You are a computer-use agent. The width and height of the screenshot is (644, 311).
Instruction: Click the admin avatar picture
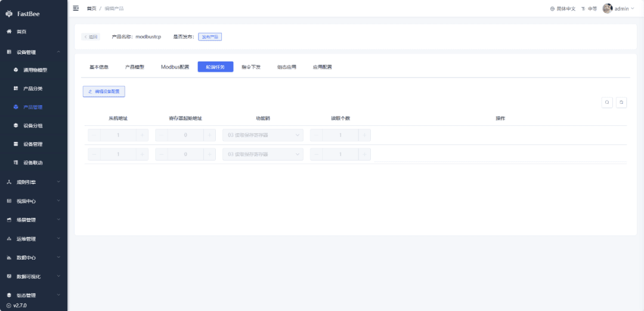(x=608, y=8)
